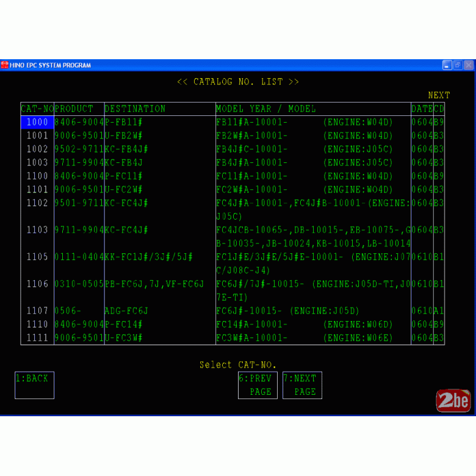Select catalog number 1110

[x=37, y=324]
